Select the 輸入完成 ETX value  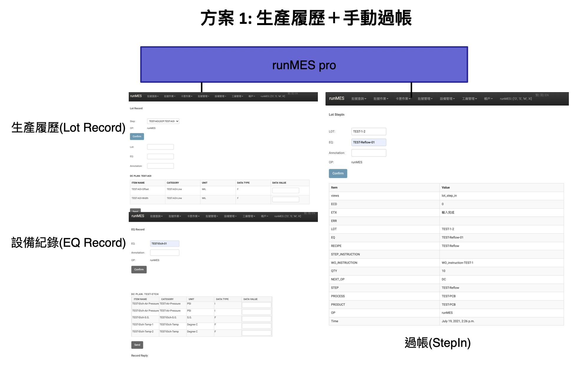click(448, 212)
